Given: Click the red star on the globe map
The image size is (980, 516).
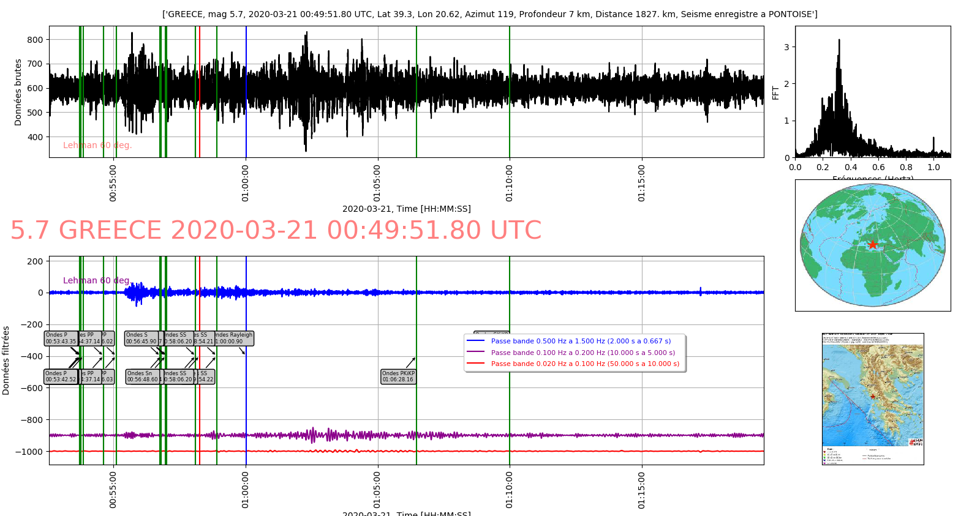Looking at the screenshot, I should point(873,245).
